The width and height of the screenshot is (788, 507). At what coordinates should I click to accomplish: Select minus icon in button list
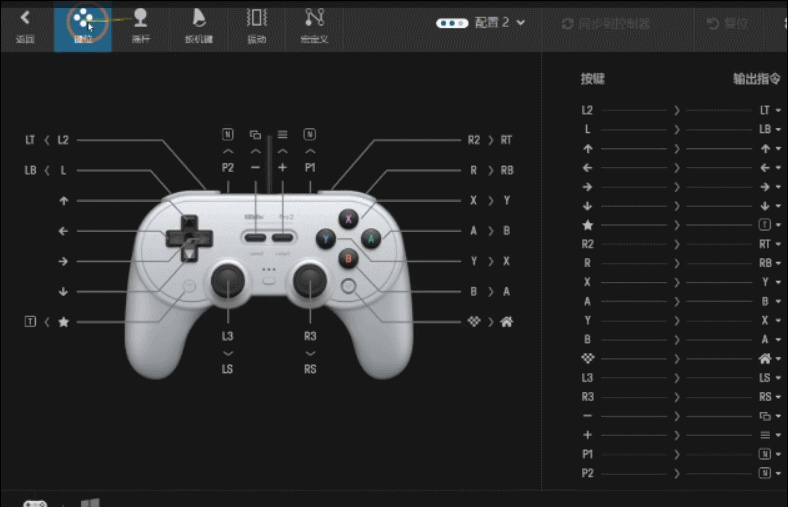click(x=587, y=416)
